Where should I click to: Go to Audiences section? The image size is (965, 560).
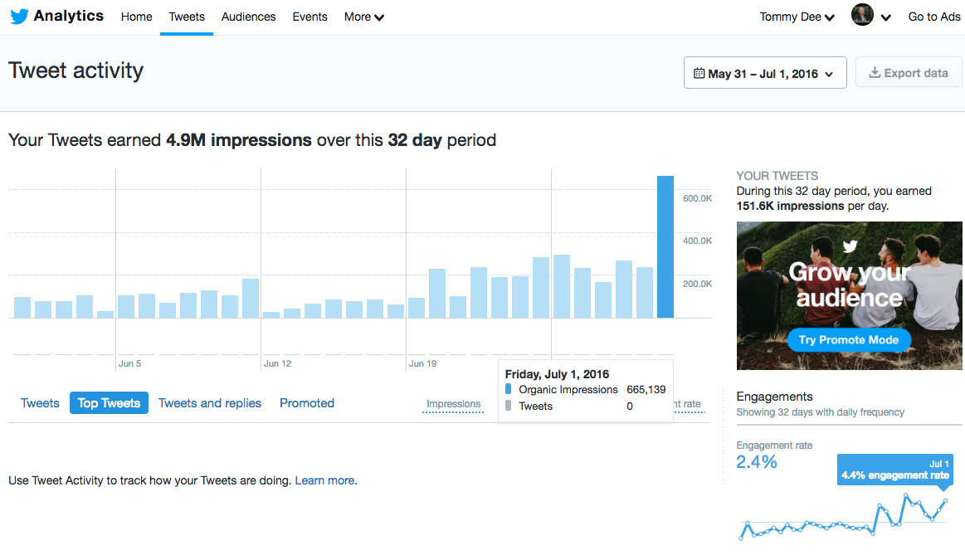(x=249, y=17)
